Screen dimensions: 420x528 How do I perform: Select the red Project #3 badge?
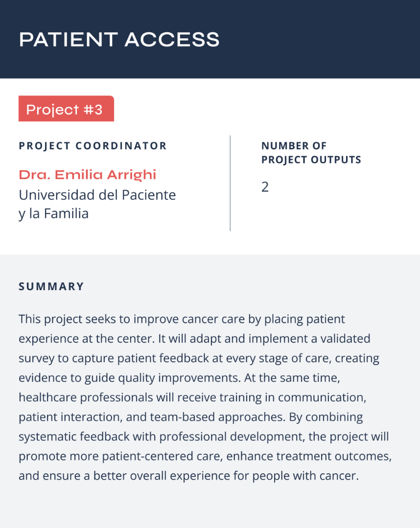pos(66,109)
